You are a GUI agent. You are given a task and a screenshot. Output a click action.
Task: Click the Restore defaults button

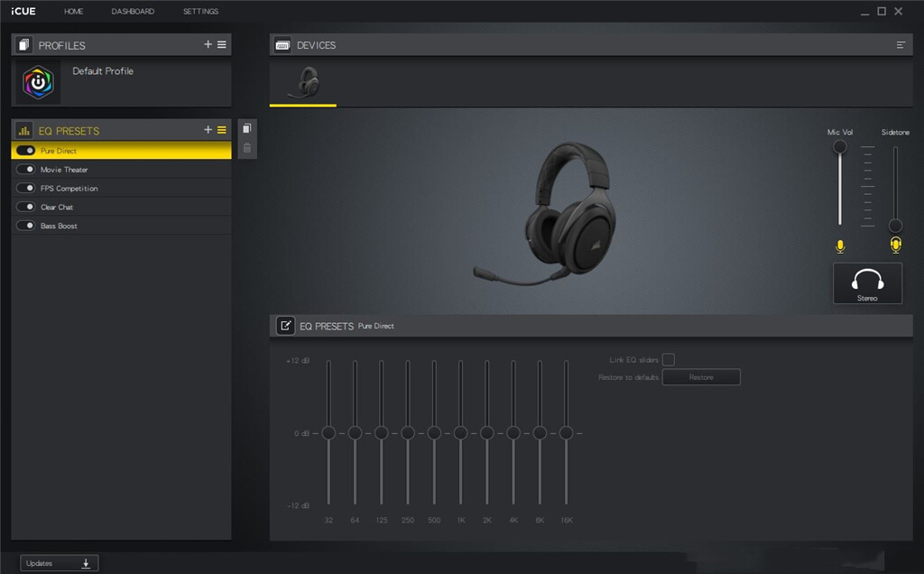pos(701,377)
